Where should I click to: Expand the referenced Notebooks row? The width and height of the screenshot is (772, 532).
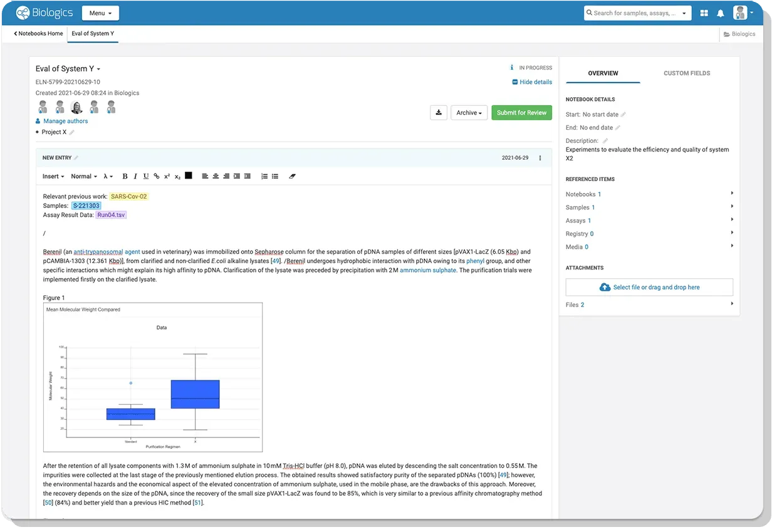[649, 194]
